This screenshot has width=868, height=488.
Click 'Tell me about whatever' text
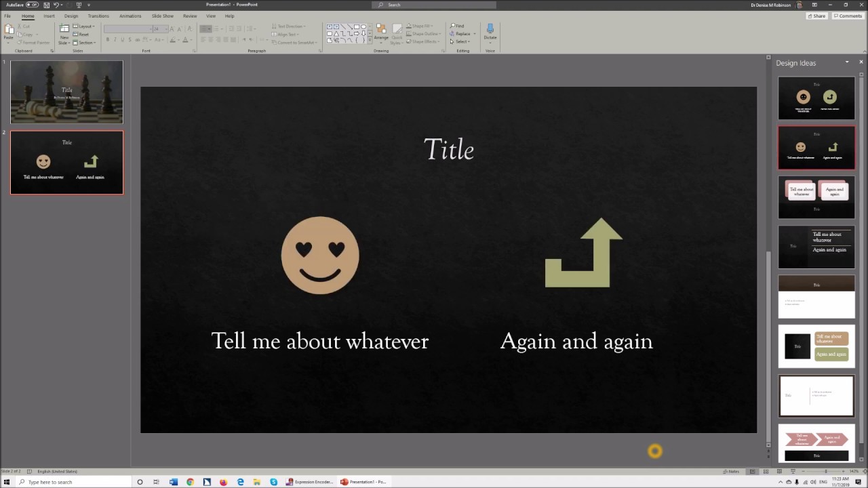(x=320, y=341)
